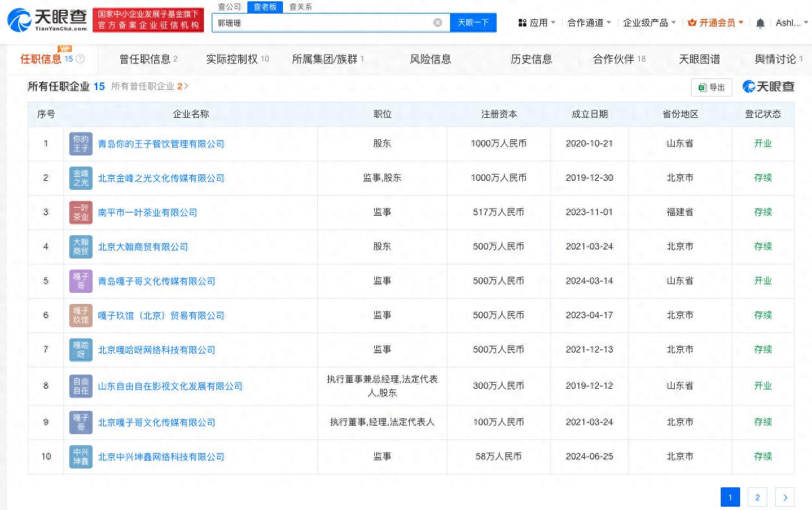Click the 你的王子 company logo
Viewport: 812px width, 510px height.
(x=81, y=144)
